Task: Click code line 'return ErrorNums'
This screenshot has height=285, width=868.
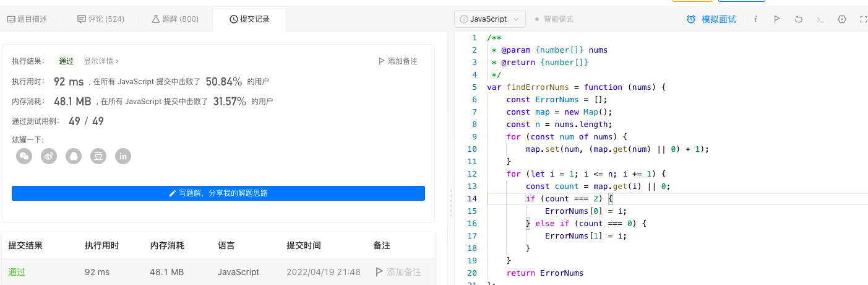Action: [544, 273]
